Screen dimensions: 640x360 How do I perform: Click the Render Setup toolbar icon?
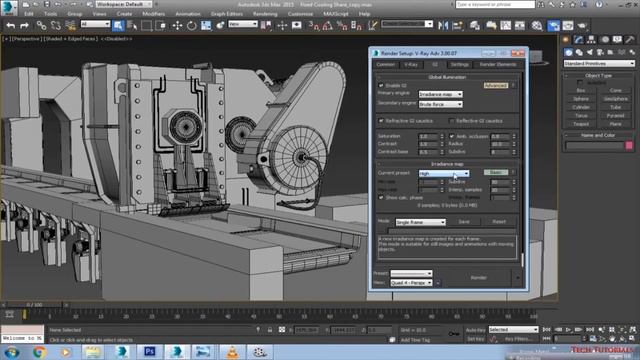(553, 25)
